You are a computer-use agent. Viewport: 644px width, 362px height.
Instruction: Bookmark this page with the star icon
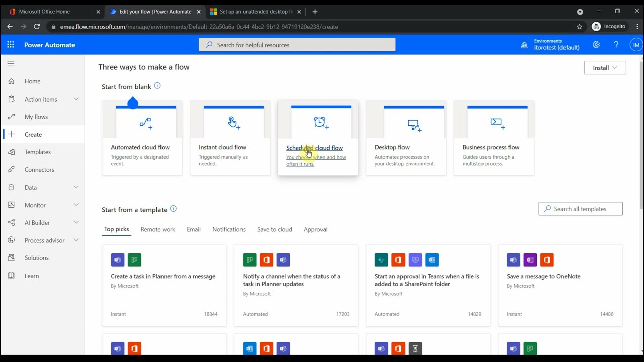tap(579, 26)
